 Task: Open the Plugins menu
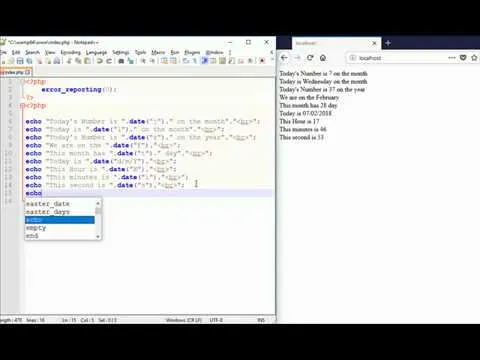(192, 52)
